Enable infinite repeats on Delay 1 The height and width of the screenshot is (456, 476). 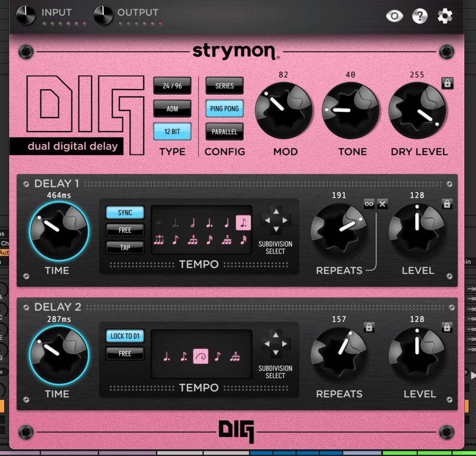point(369,204)
